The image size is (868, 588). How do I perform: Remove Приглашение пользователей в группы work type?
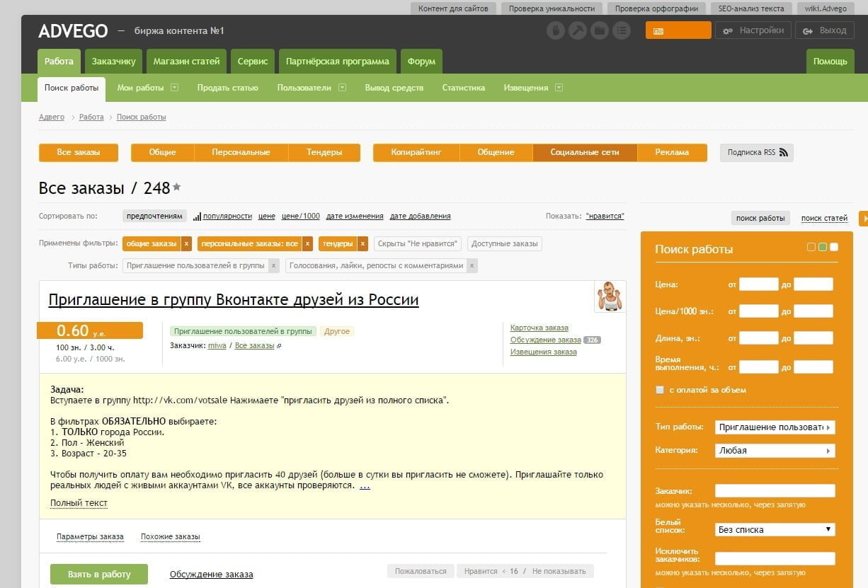tap(273, 266)
